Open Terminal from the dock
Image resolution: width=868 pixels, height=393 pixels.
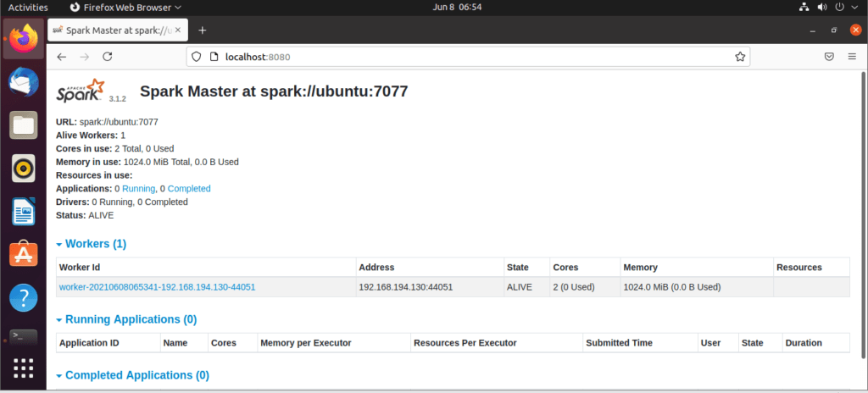click(x=24, y=336)
